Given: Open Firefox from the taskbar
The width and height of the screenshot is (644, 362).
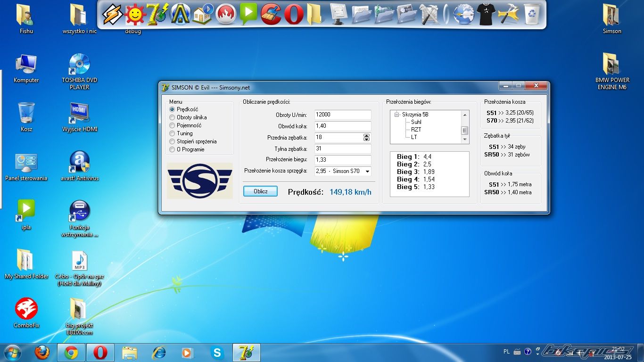Looking at the screenshot, I should click(42, 353).
